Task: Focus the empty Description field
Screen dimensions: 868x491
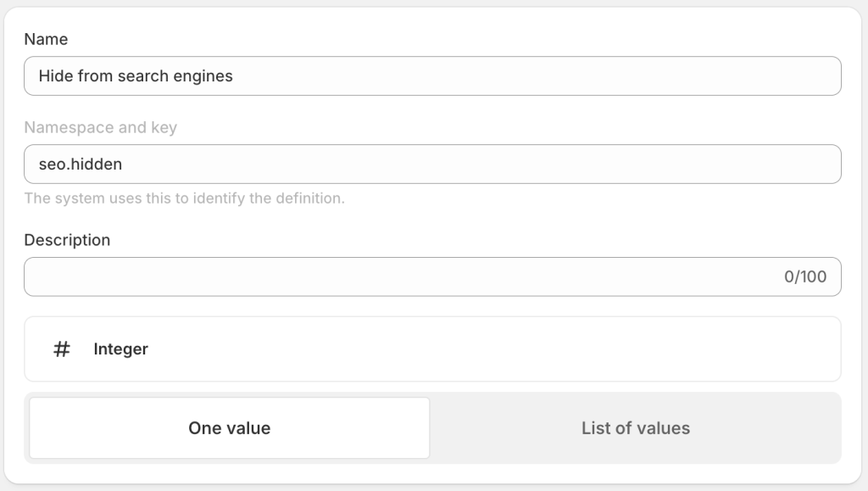Action: pyautogui.click(x=381, y=276)
